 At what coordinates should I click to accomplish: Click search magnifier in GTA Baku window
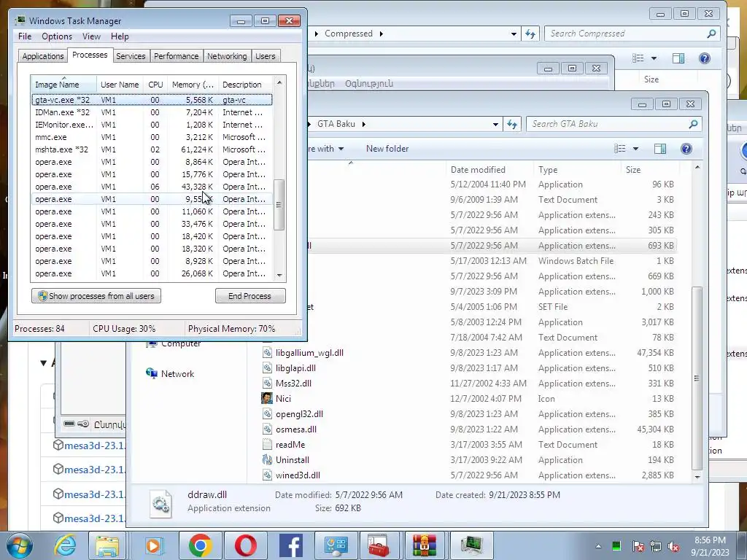coord(693,124)
